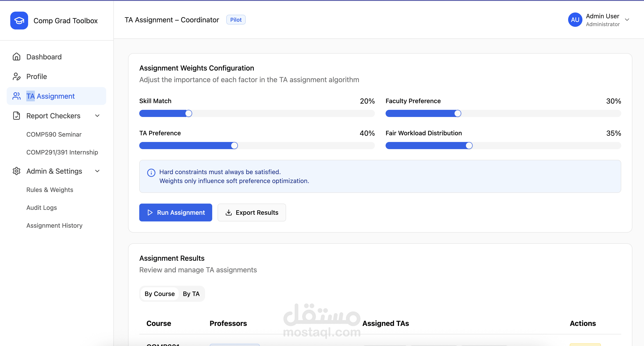Click the Dashboard home icon
Image resolution: width=644 pixels, height=346 pixels.
17,57
